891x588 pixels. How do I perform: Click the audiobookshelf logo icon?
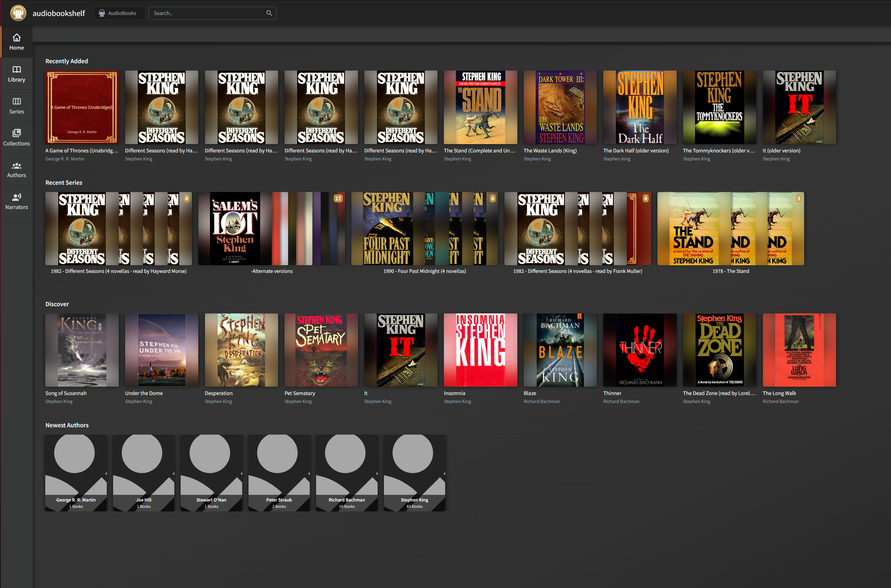click(x=18, y=13)
